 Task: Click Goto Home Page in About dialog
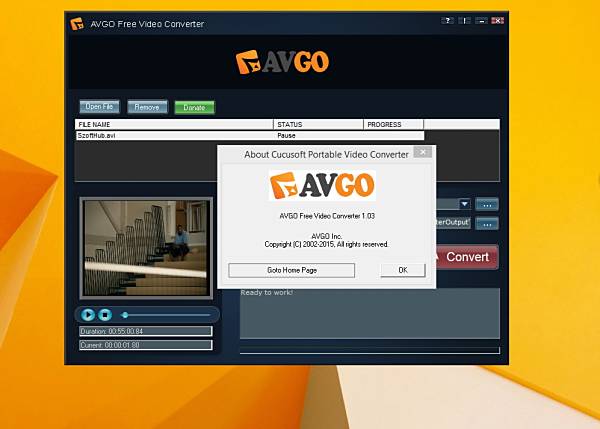point(292,270)
